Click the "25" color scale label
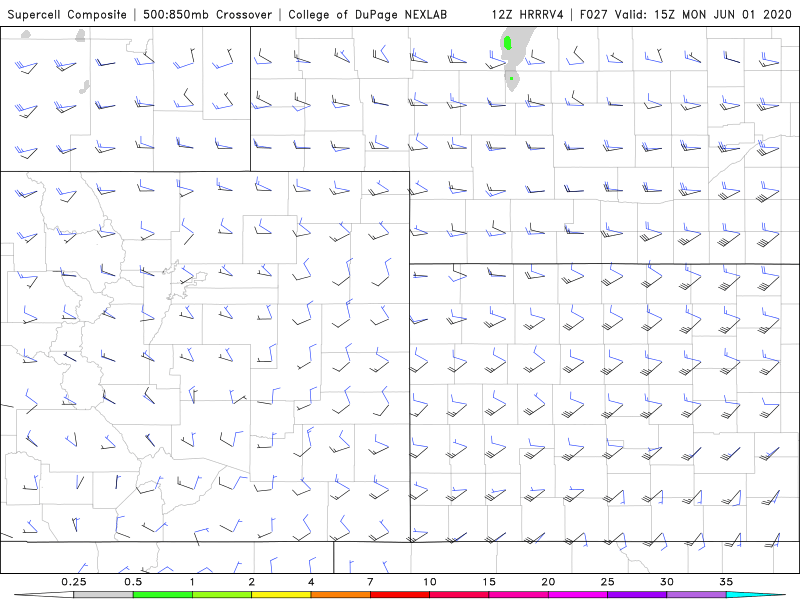 pyautogui.click(x=607, y=582)
